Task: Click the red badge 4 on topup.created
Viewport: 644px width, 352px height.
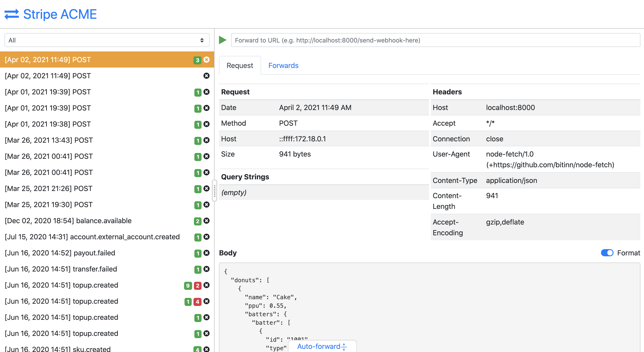Action: click(197, 302)
